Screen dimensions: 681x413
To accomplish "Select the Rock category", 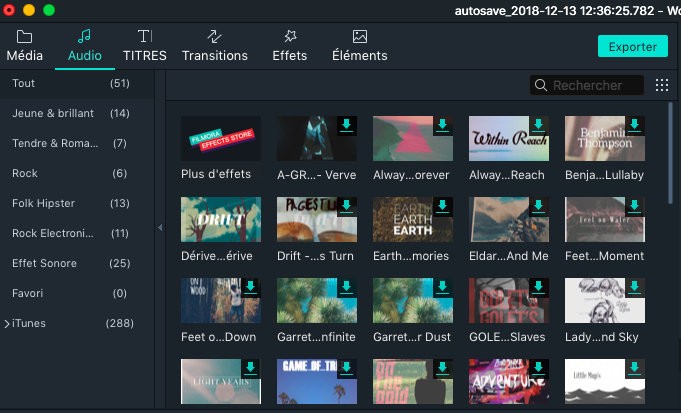I will coord(77,173).
